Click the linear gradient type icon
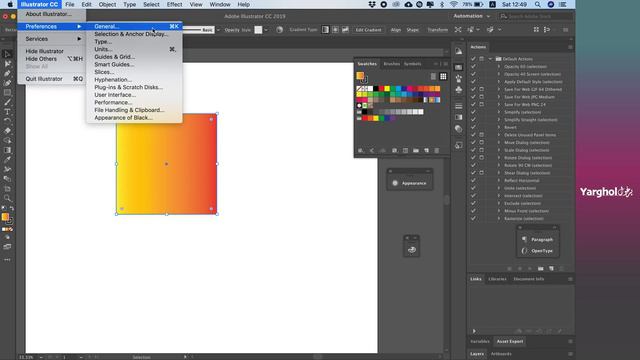This screenshot has height=360, width=640. (325, 30)
